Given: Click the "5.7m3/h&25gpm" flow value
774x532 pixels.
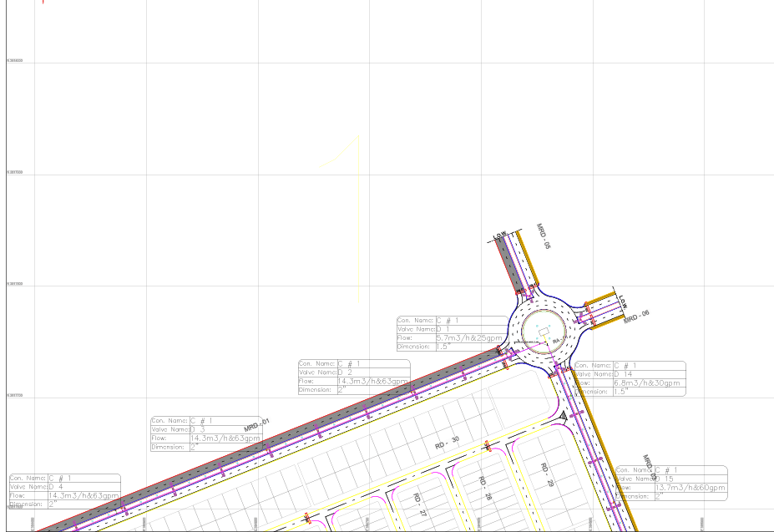Looking at the screenshot, I should (469, 338).
